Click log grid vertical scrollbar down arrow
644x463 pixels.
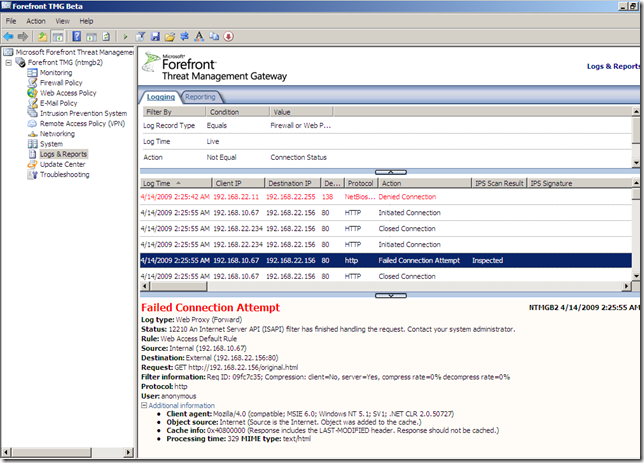[x=636, y=276]
